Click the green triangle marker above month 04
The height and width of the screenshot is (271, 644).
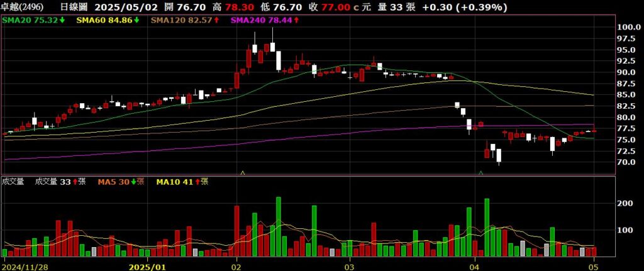point(480,173)
